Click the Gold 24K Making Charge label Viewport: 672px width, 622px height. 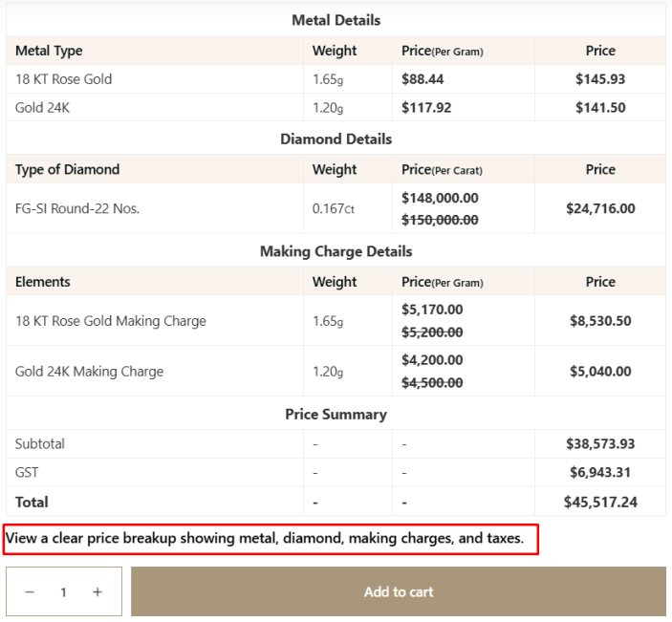click(x=89, y=372)
